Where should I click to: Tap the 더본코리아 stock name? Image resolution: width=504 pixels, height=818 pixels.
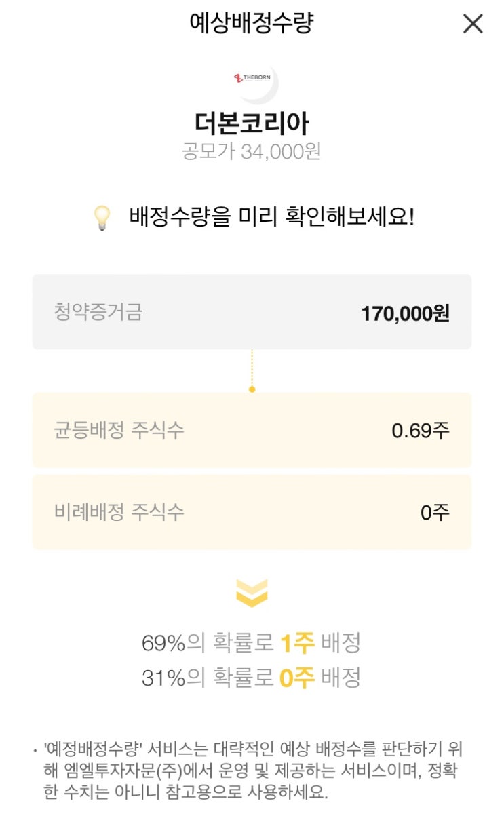click(x=252, y=123)
